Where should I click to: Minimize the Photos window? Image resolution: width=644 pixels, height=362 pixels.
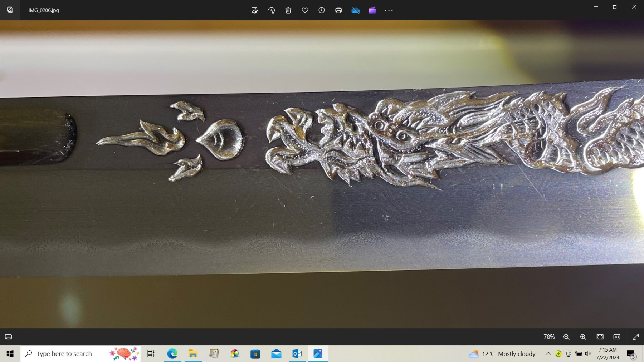click(596, 6)
